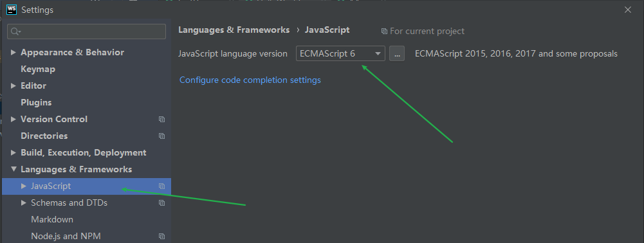644x243 pixels.
Task: Click the JavaScript language version label
Action: click(x=233, y=54)
